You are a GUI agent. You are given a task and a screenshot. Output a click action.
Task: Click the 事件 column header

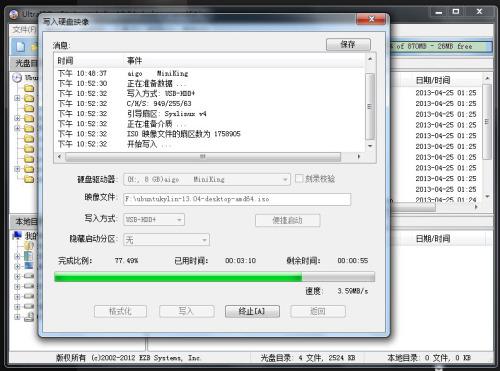click(x=134, y=61)
